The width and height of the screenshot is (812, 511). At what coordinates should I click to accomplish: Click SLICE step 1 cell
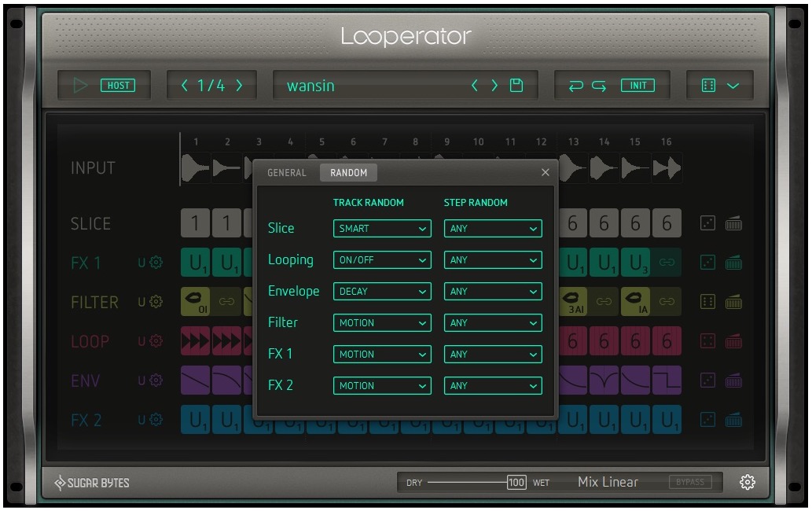click(x=195, y=223)
